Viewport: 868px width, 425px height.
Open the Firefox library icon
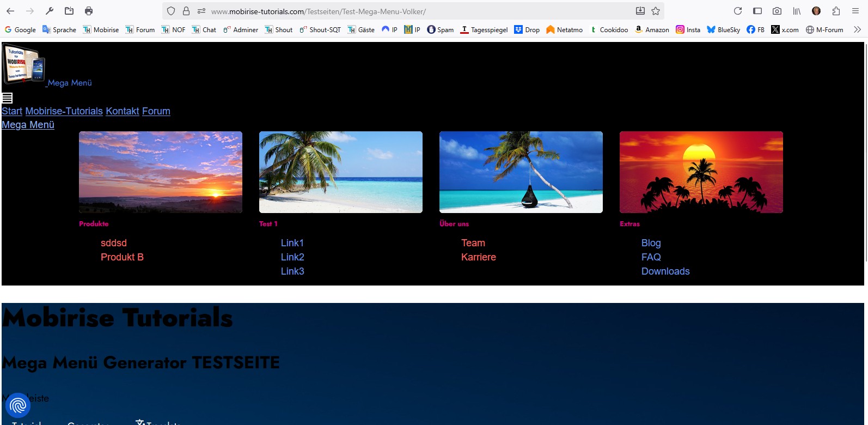[797, 11]
